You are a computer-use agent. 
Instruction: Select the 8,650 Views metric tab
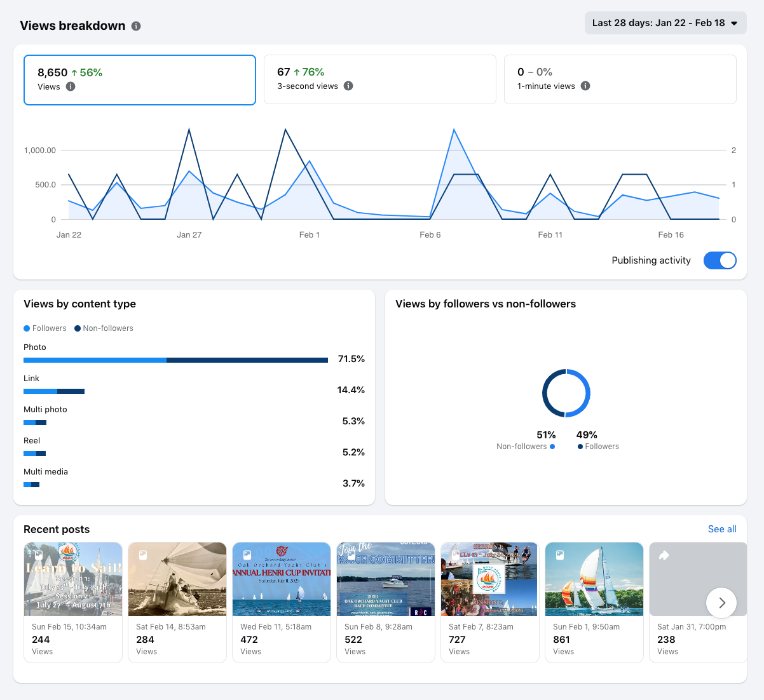pos(140,79)
